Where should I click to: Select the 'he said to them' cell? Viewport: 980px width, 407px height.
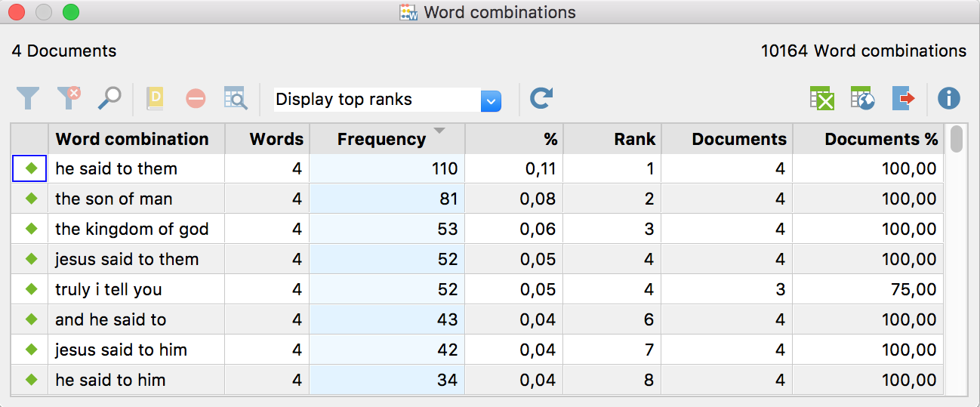click(x=137, y=168)
